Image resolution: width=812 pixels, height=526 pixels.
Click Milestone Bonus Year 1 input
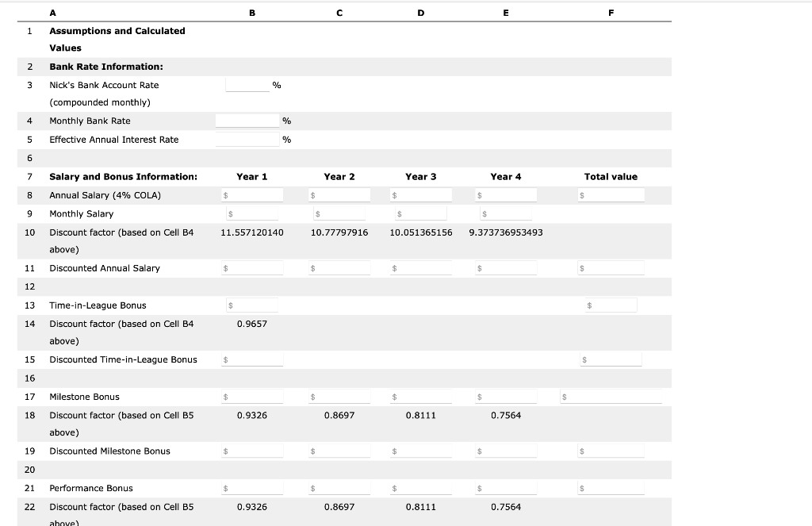pos(252,397)
